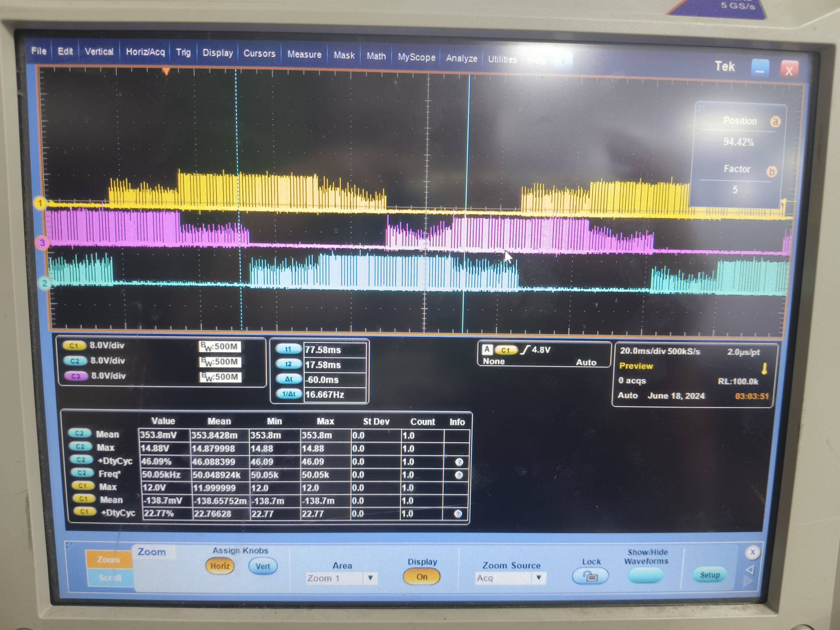Image resolution: width=840 pixels, height=630 pixels.
Task: Click the trigger level 4.8V readout
Action: [541, 350]
